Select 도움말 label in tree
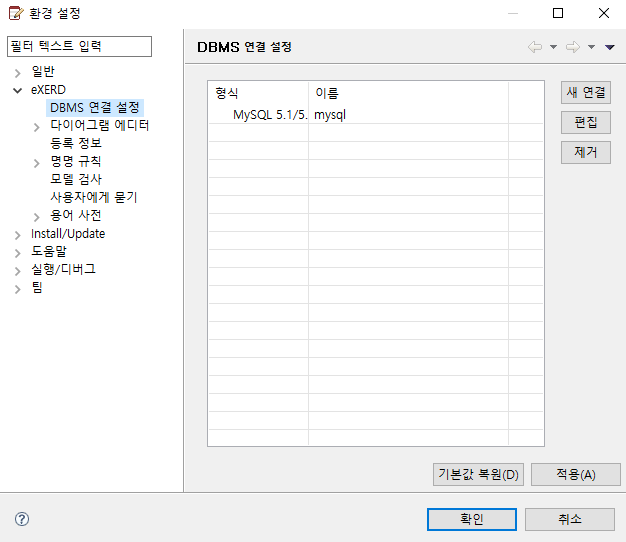 [49, 251]
